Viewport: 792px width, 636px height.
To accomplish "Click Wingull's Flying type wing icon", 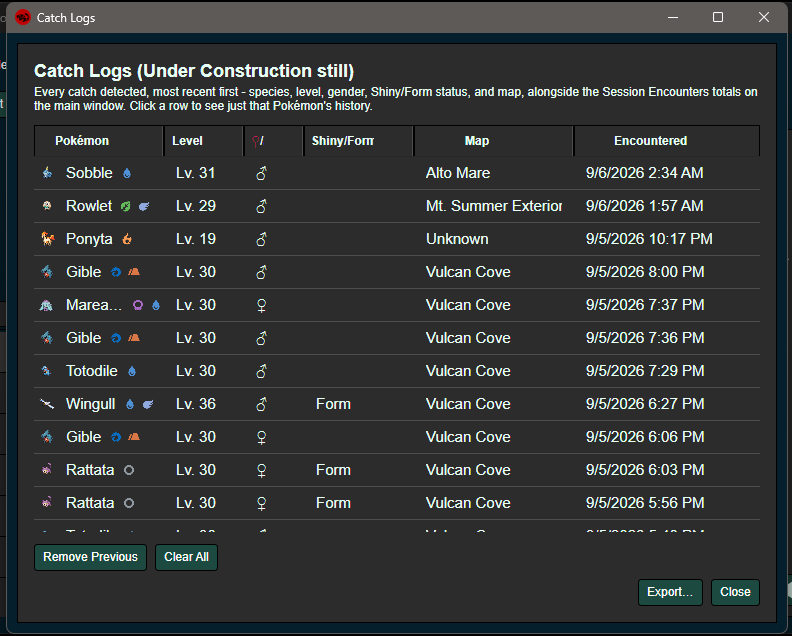I will click(x=148, y=404).
